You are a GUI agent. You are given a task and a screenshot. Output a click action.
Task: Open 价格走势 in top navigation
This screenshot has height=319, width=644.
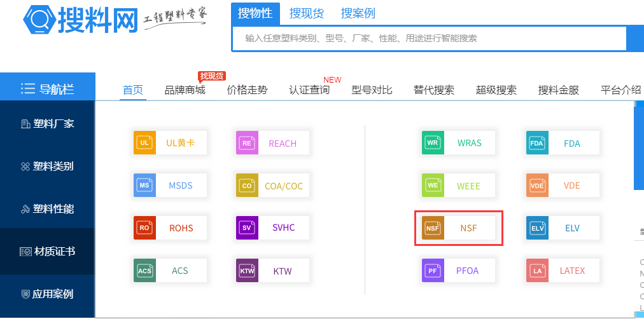tap(247, 90)
